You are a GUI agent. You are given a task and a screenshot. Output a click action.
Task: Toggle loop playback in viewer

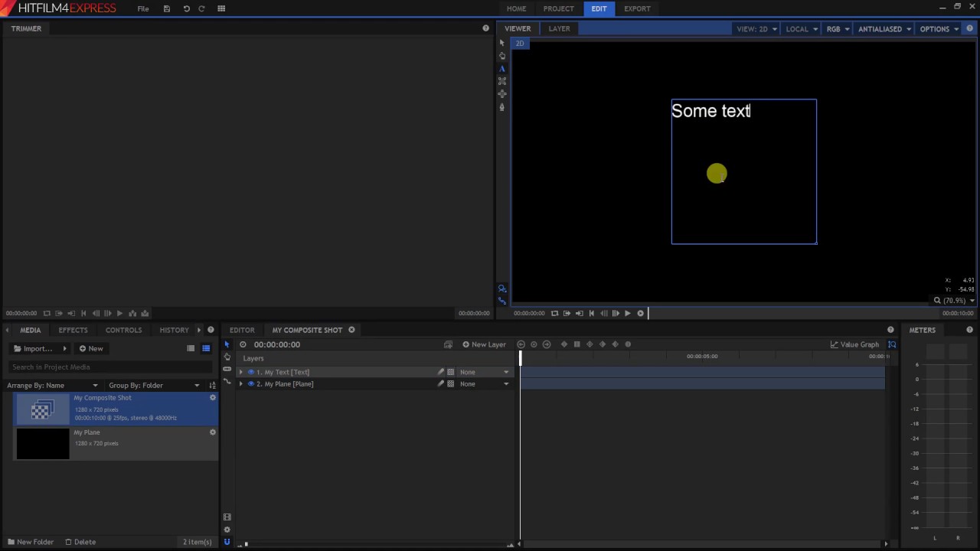tap(554, 313)
